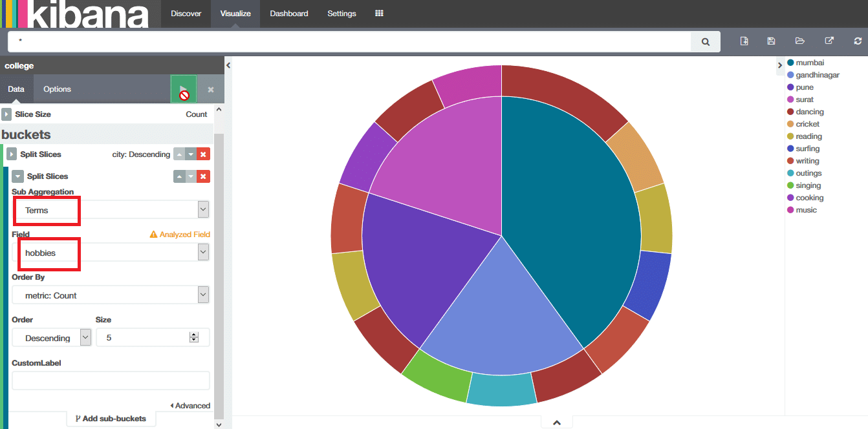The width and height of the screenshot is (868, 429).
Task: Switch to the Options tab
Action: [x=57, y=89]
